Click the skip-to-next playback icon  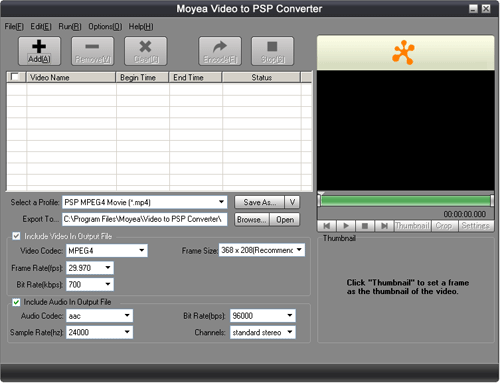coord(384,226)
